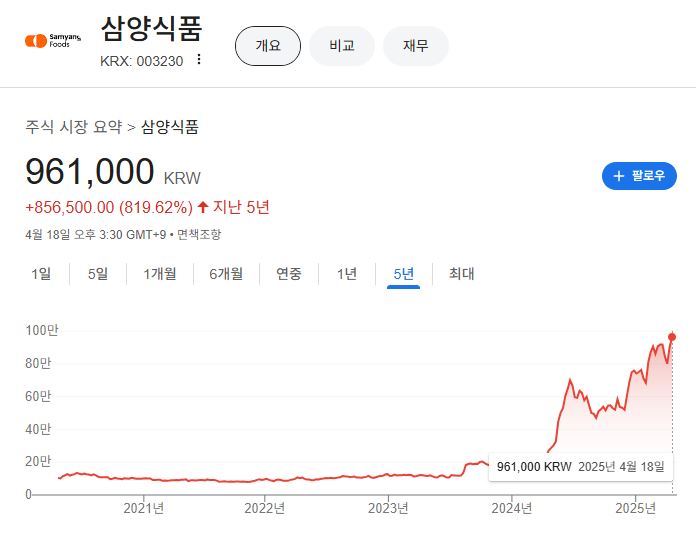Screen dimensions: 696x533
Task: Show the 최대 maximum range
Action: [x=461, y=274]
